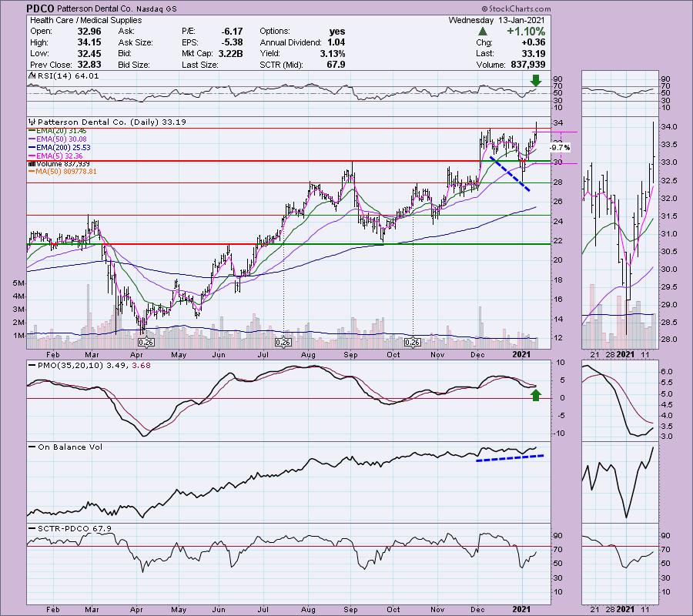Click the SCTR (Mid) value in header
Image resolution: width=693 pixels, height=616 pixels.
pyautogui.click(x=336, y=65)
